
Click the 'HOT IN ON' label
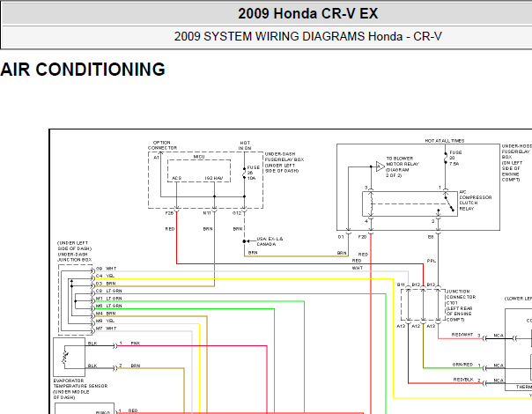tap(245, 145)
